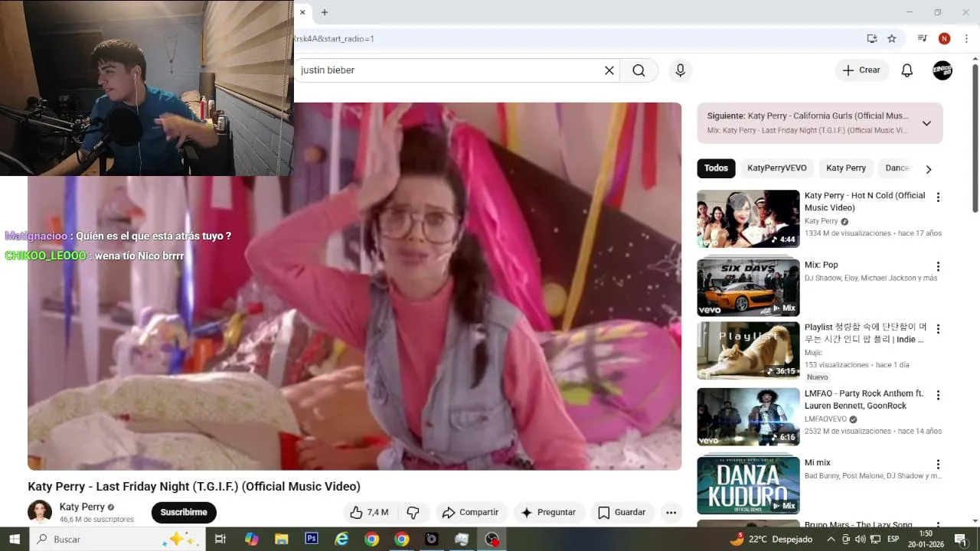Save the video with the Guardar button
Image resolution: width=980 pixels, height=551 pixels.
622,513
